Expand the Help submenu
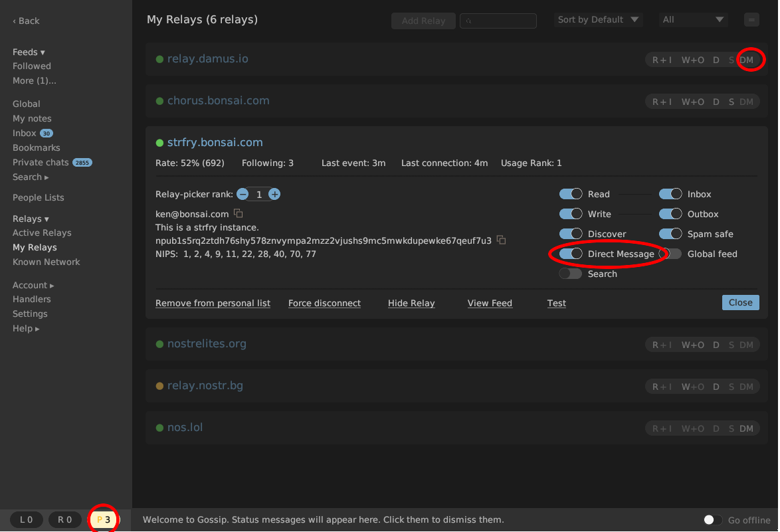Viewport: 780px width, 532px height. (x=26, y=329)
